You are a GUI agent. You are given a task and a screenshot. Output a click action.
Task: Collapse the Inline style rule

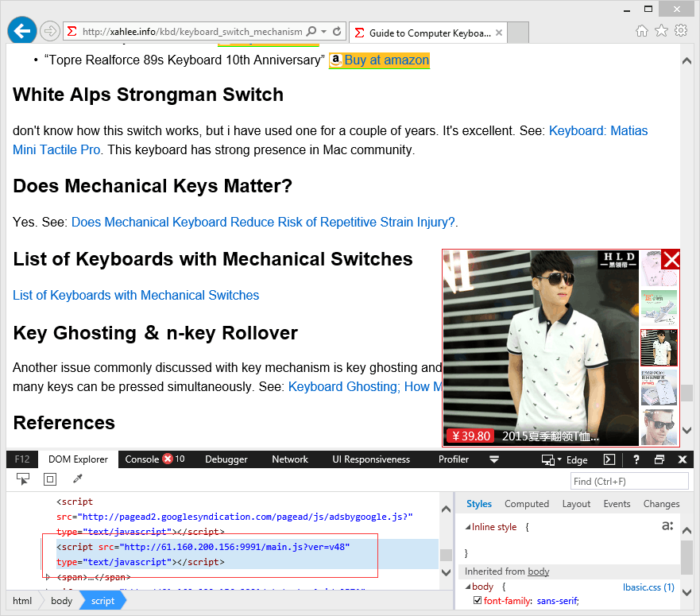(x=468, y=528)
